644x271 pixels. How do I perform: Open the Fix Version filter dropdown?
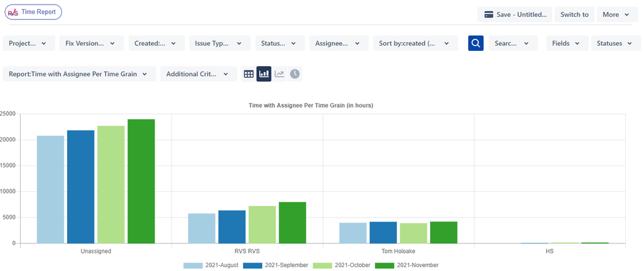[x=90, y=43]
